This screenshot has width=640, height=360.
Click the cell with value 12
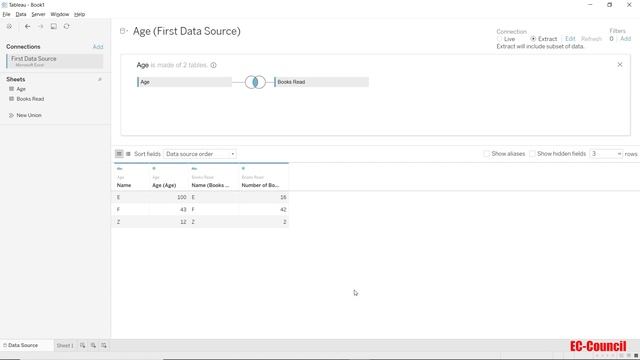pyautogui.click(x=169, y=222)
